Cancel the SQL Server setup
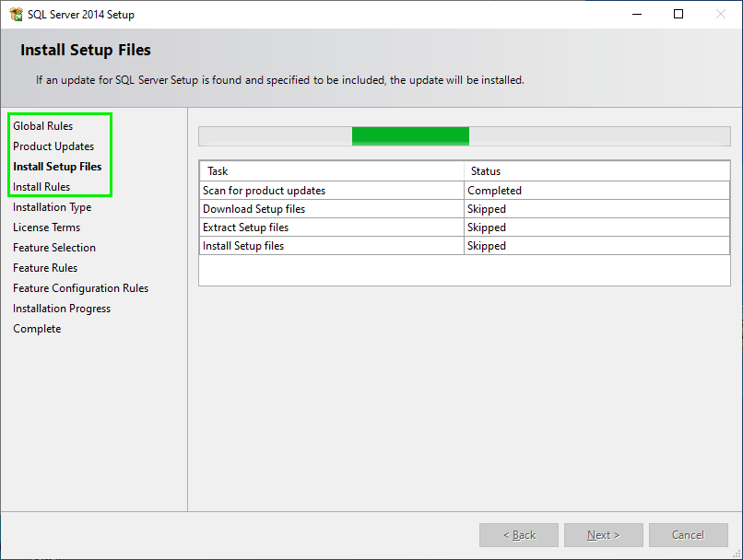 pyautogui.click(x=688, y=534)
